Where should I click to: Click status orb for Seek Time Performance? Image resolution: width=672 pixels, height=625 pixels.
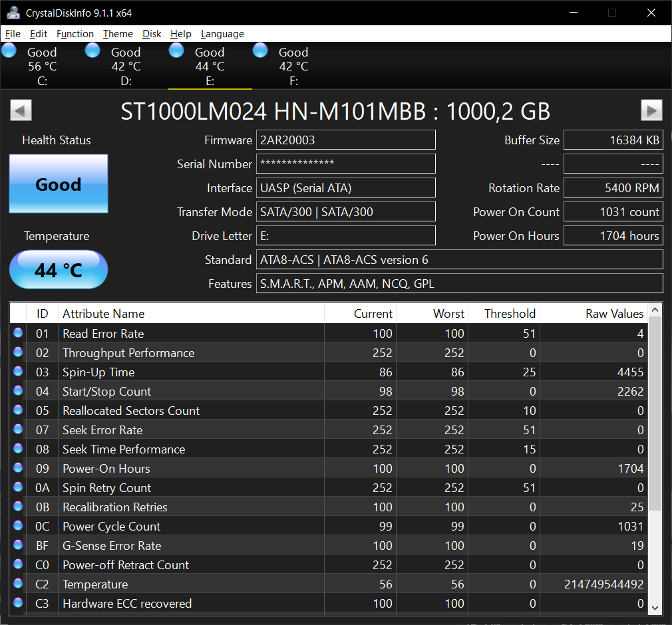tap(18, 448)
